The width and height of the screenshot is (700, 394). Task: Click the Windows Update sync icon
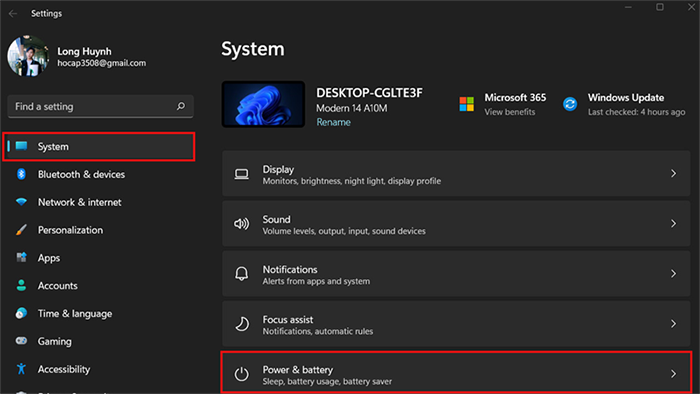pos(570,104)
